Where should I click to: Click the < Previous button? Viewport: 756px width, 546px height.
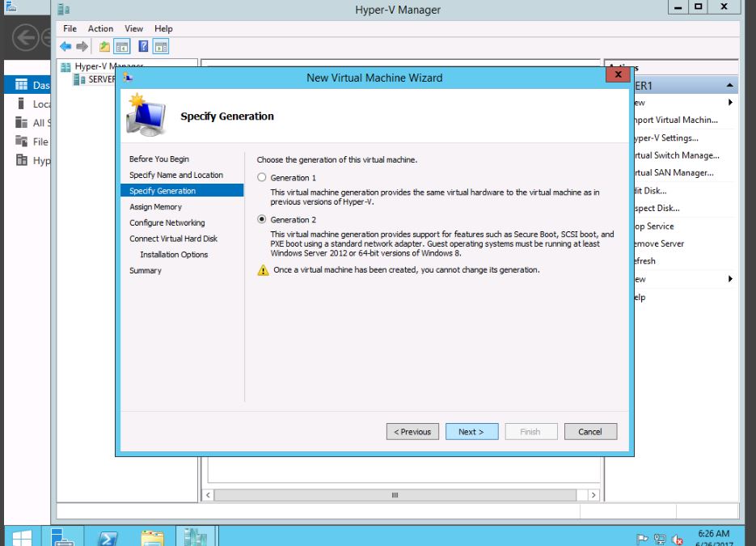click(412, 432)
